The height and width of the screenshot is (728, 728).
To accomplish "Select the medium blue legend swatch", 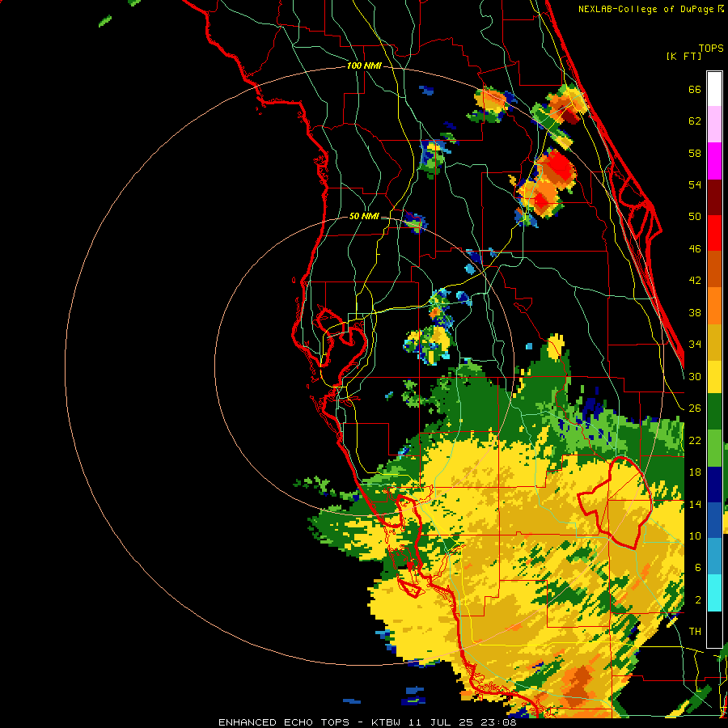I will click(714, 520).
